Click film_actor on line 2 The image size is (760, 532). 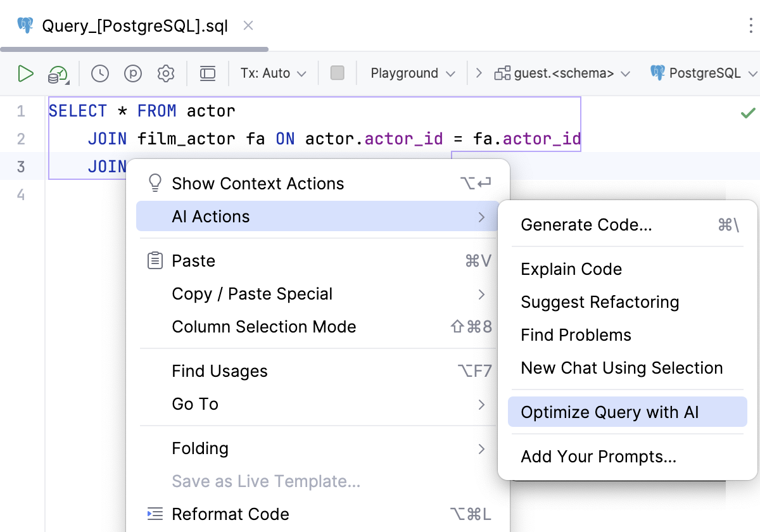(x=186, y=139)
